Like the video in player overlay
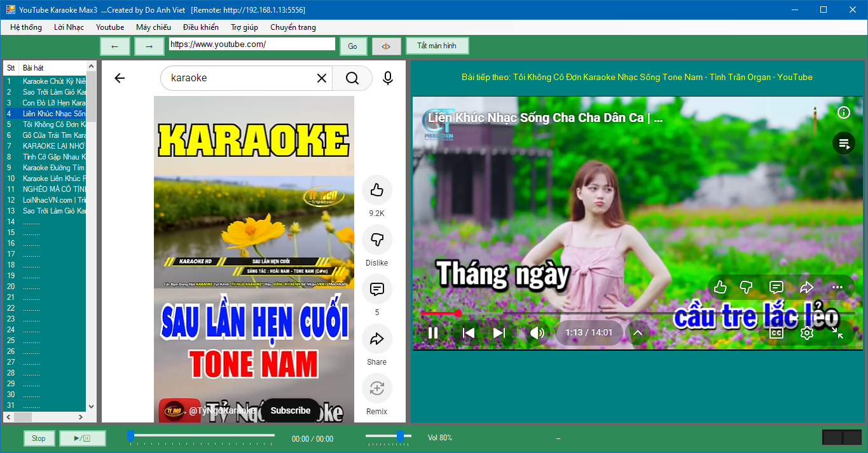This screenshot has width=868, height=453. [x=720, y=287]
